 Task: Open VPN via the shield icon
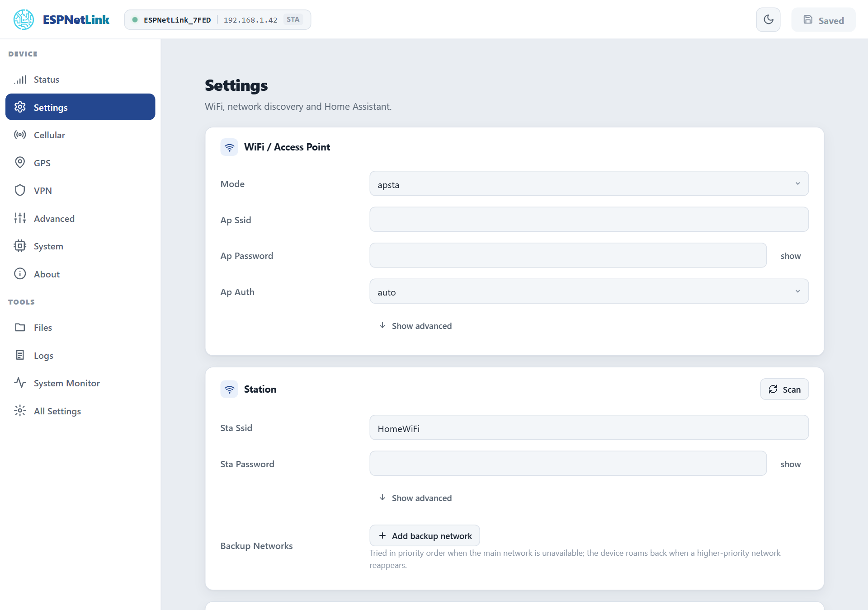pos(20,190)
